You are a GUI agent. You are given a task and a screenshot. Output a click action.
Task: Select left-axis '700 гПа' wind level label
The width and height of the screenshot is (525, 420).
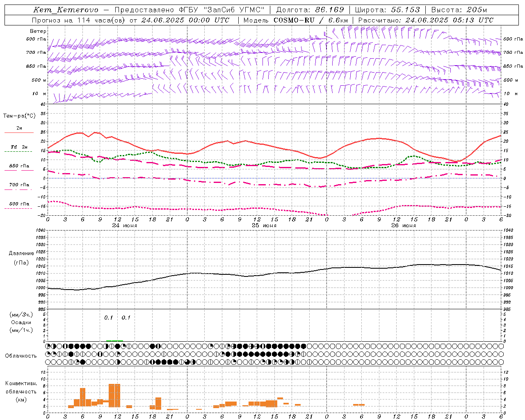point(36,52)
